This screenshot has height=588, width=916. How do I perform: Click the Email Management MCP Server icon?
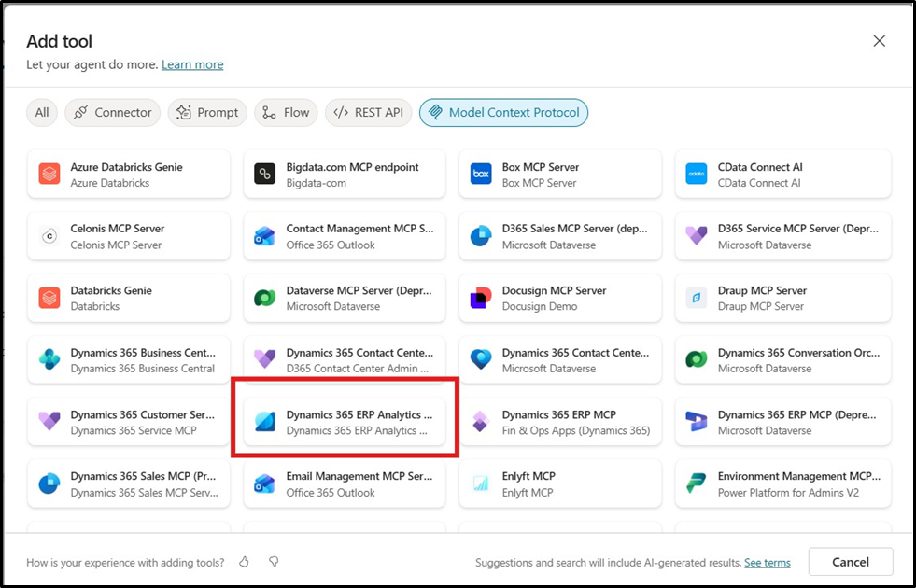(264, 483)
